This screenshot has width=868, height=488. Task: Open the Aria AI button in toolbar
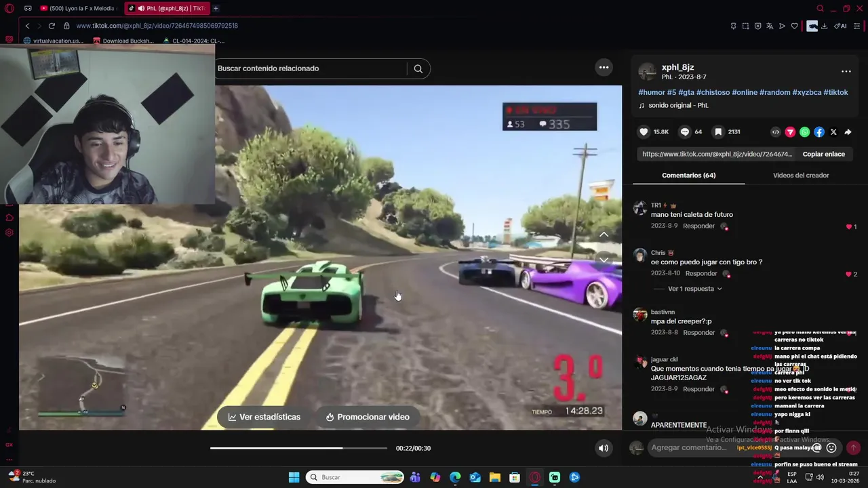coord(840,26)
